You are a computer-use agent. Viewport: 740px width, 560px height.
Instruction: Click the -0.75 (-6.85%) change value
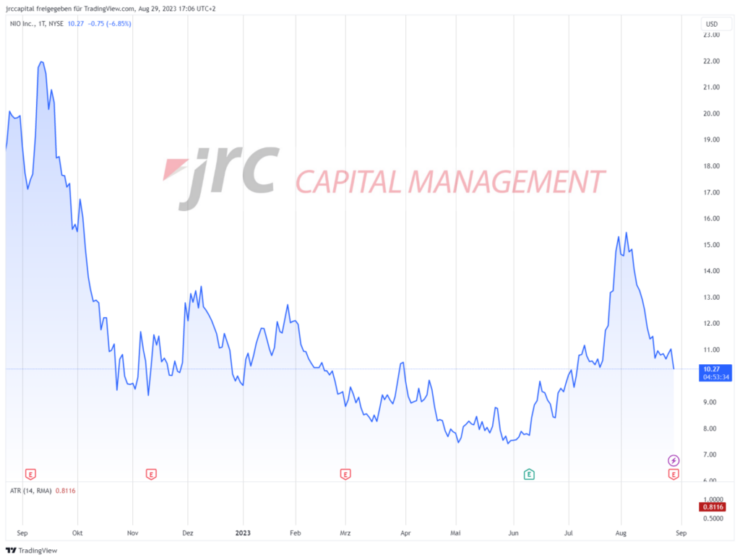(x=110, y=24)
